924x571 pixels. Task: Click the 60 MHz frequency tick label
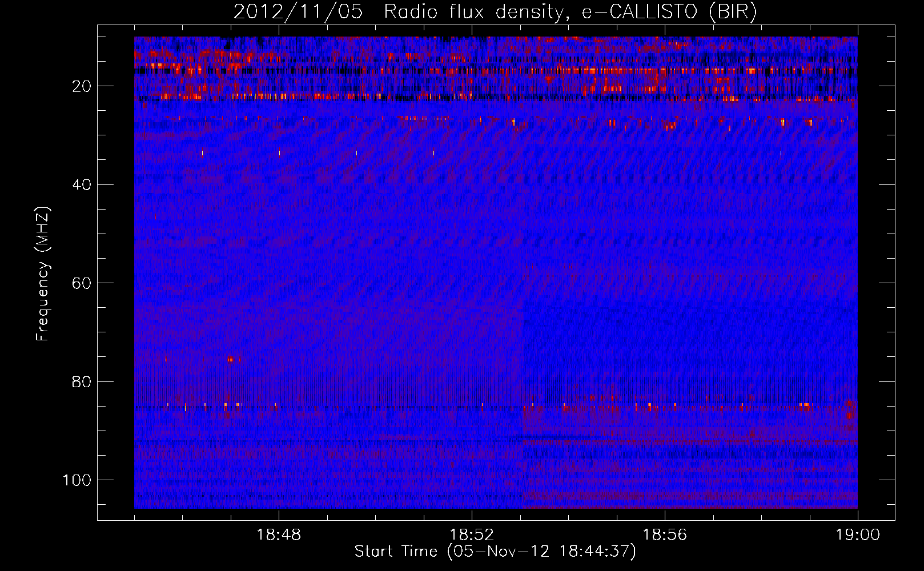tap(82, 283)
